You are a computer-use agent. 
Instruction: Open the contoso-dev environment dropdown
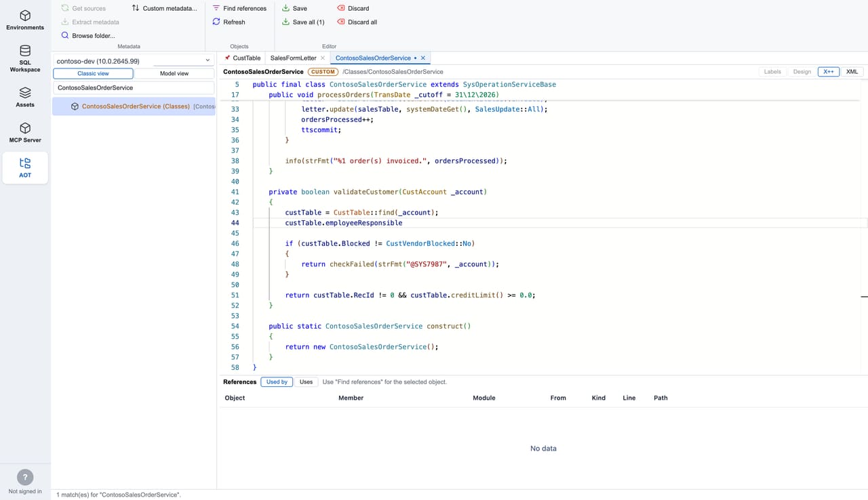[x=134, y=60]
